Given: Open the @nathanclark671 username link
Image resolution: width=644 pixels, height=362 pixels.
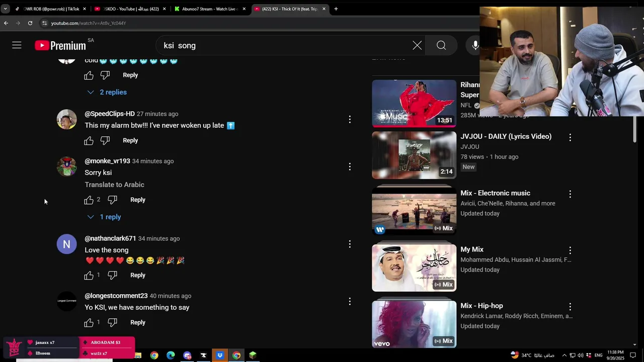Looking at the screenshot, I should click(x=110, y=239).
